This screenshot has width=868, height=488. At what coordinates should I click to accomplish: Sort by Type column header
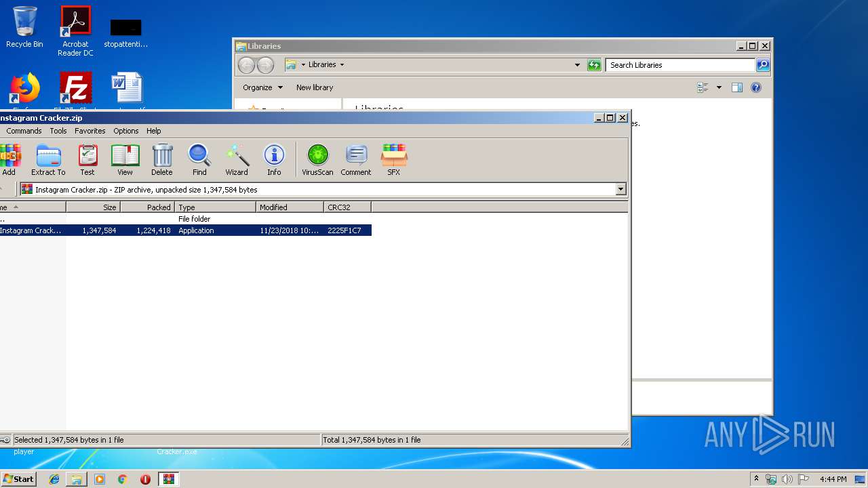pyautogui.click(x=215, y=207)
